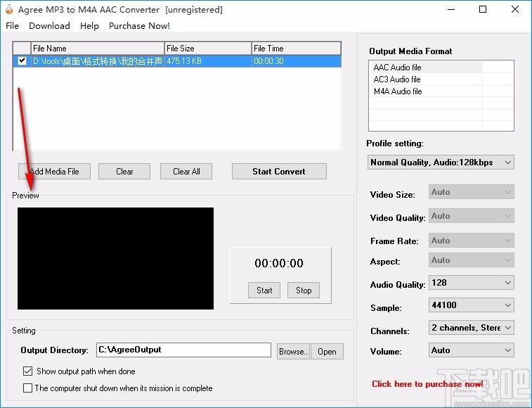Open the Video Quality dropdown

point(472,216)
